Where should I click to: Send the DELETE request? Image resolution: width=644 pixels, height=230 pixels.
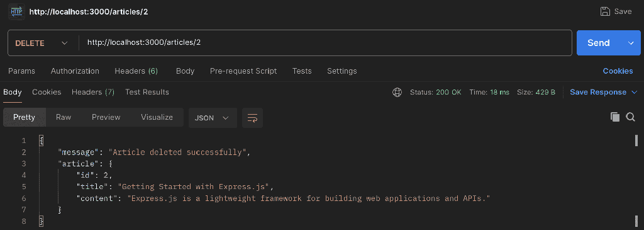[x=599, y=43]
